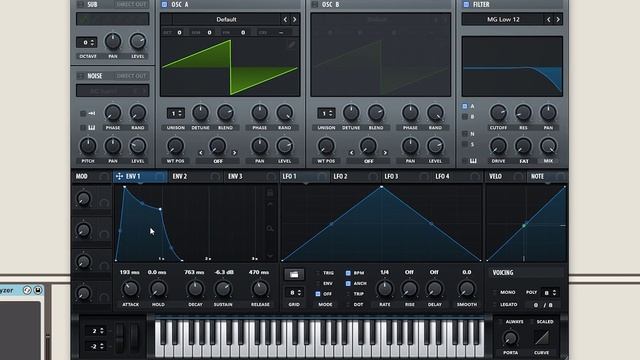Open the OSC A Default wavetable menu
Image resolution: width=640 pixels, height=360 pixels.
(x=226, y=19)
